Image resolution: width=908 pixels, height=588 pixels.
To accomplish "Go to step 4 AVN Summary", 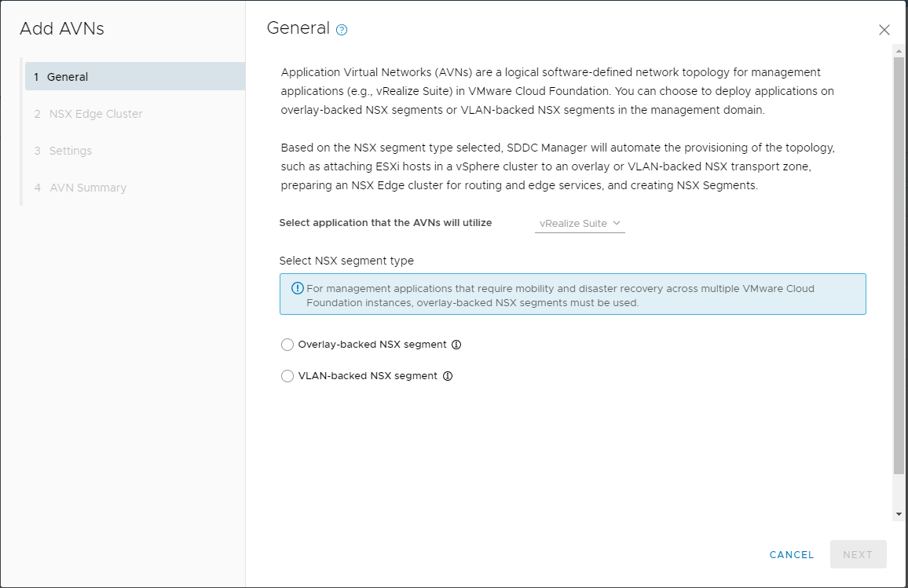I will click(x=87, y=188).
